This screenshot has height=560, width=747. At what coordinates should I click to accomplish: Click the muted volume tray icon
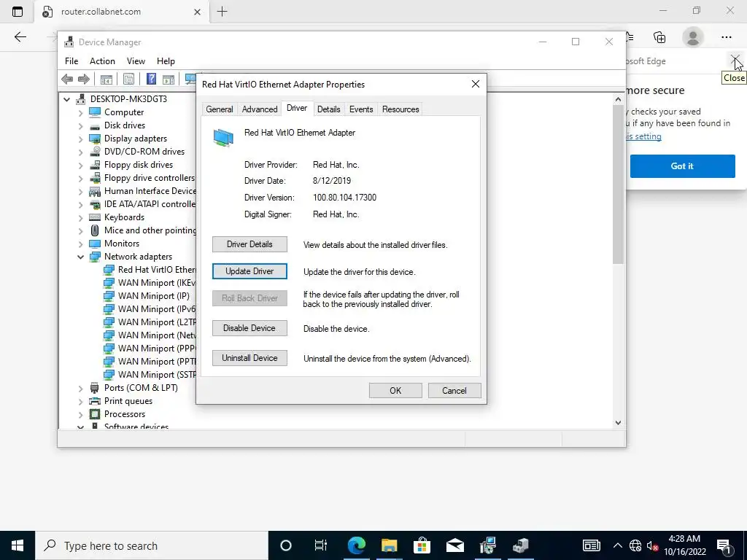pos(652,545)
